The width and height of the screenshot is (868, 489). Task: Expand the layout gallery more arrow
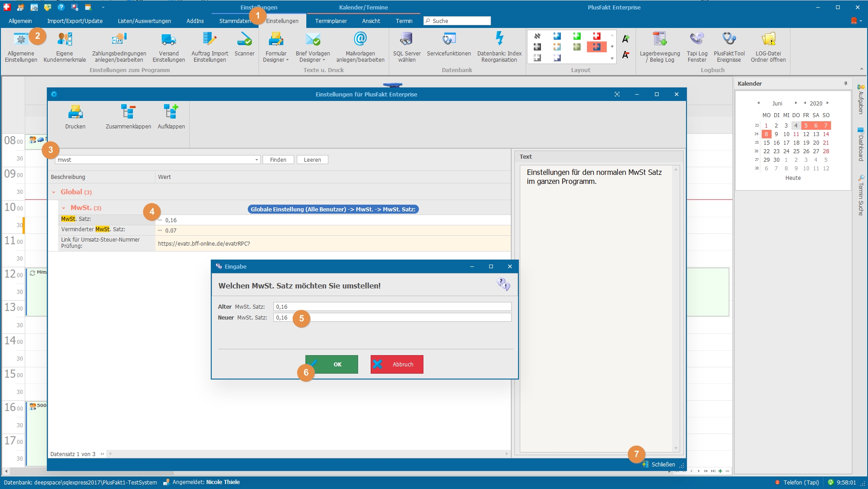(x=612, y=58)
